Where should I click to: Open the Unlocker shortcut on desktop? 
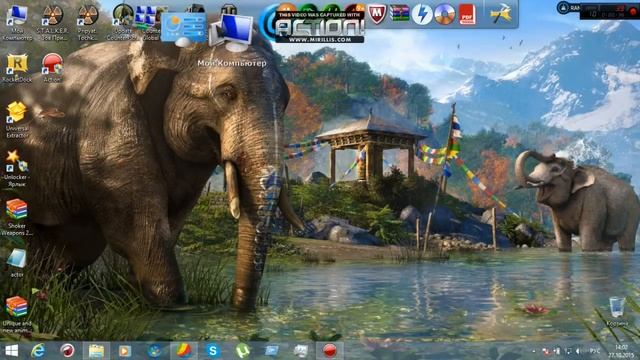click(17, 168)
